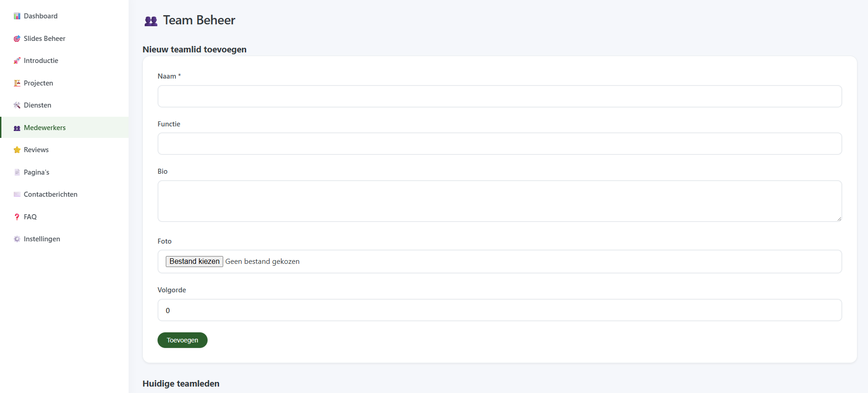Image resolution: width=868 pixels, height=393 pixels.
Task: Click the 'Bio' field label
Action: click(163, 171)
